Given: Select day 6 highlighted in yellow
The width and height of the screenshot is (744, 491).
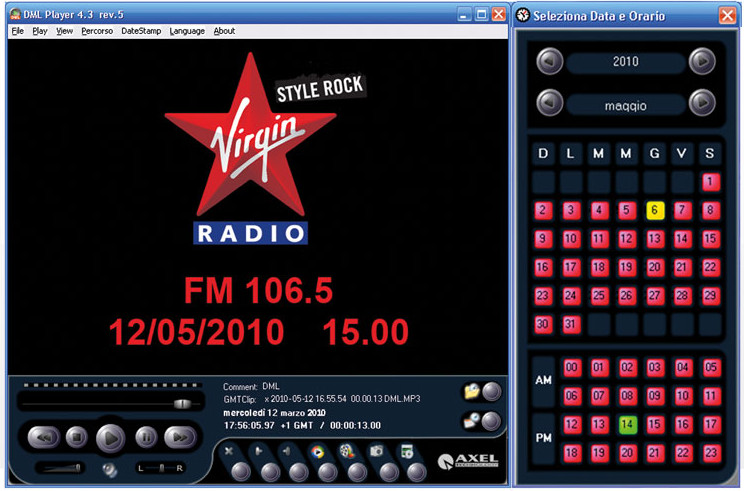Looking at the screenshot, I should click(655, 210).
